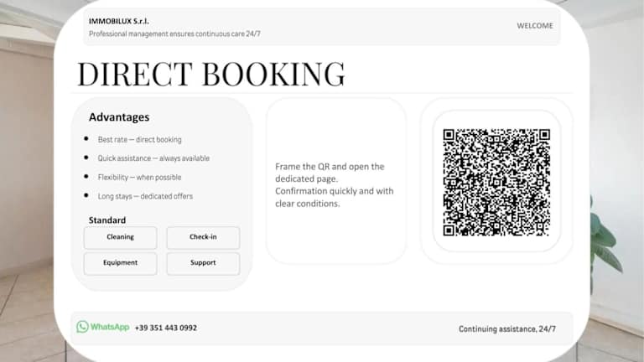Click the WhatsApp logo icon
Image resolution: width=644 pixels, height=362 pixels.
[82, 327]
